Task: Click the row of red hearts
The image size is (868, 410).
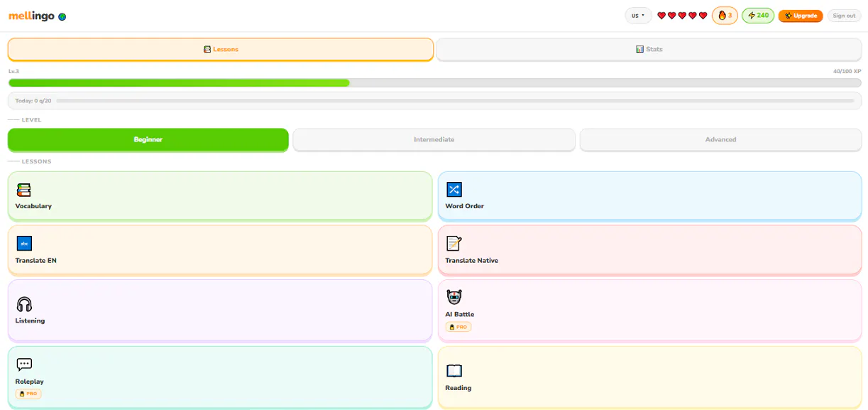Action: (682, 16)
